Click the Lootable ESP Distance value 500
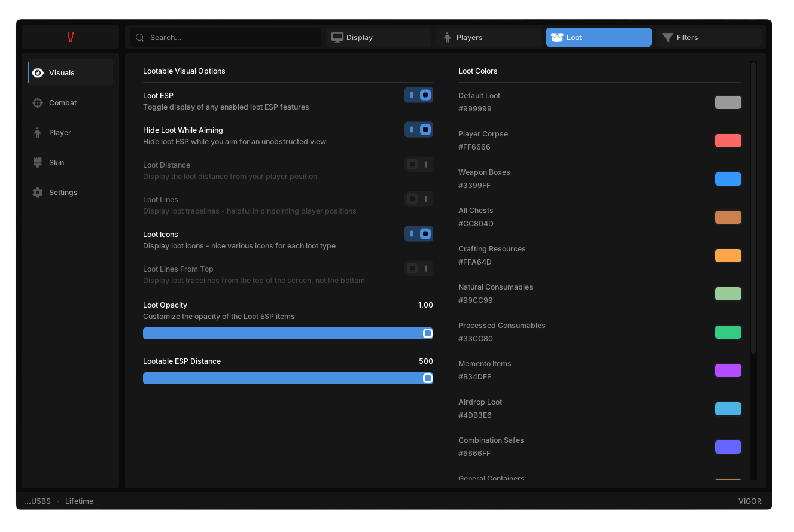This screenshot has height=532, width=794. coord(426,361)
